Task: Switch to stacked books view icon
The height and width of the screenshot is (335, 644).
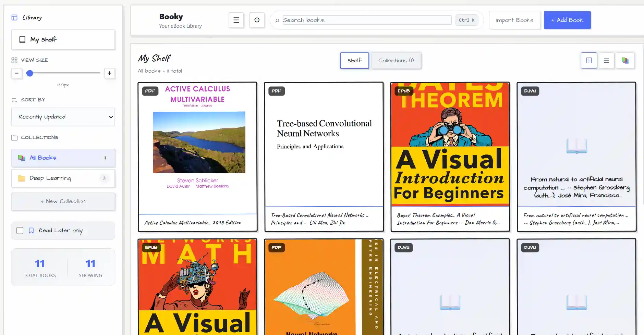Action: click(x=625, y=61)
